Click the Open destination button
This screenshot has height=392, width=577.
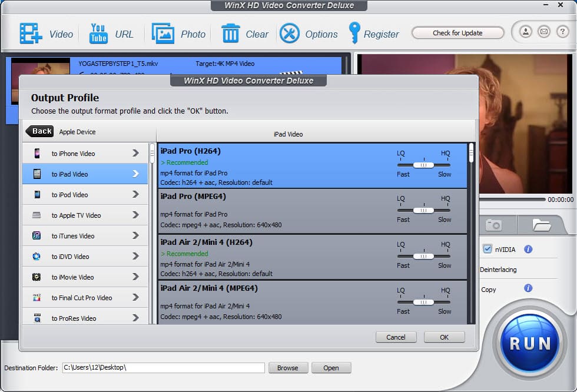(x=331, y=368)
